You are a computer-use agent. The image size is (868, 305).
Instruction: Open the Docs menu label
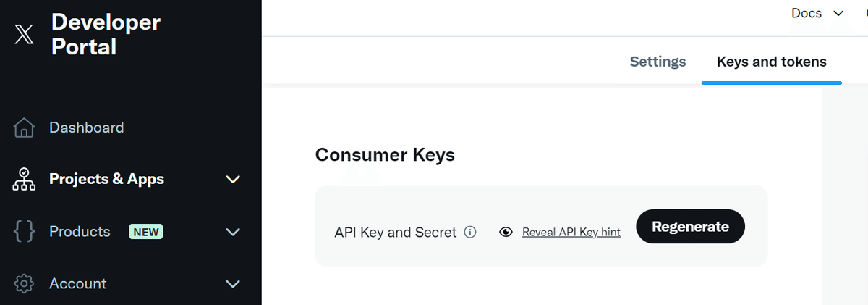807,14
